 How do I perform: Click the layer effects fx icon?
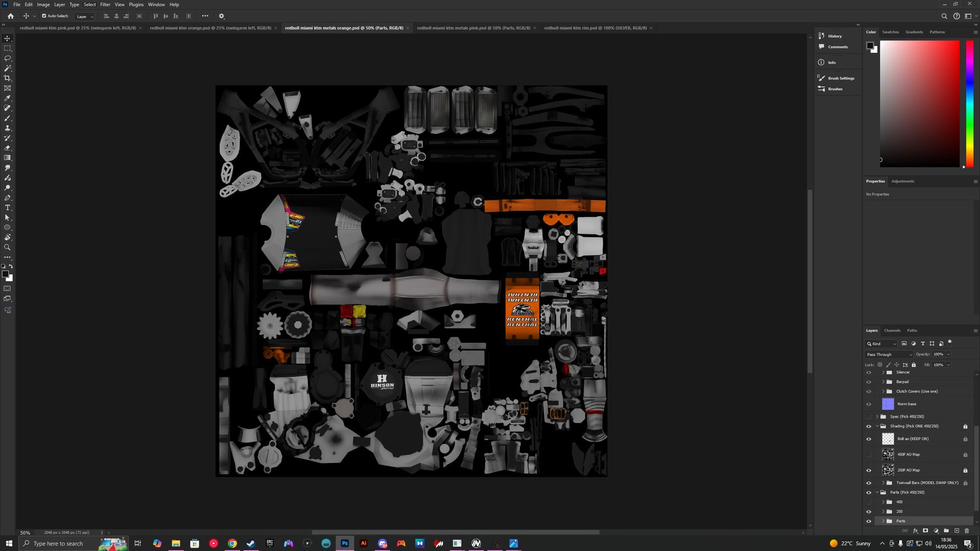click(915, 531)
